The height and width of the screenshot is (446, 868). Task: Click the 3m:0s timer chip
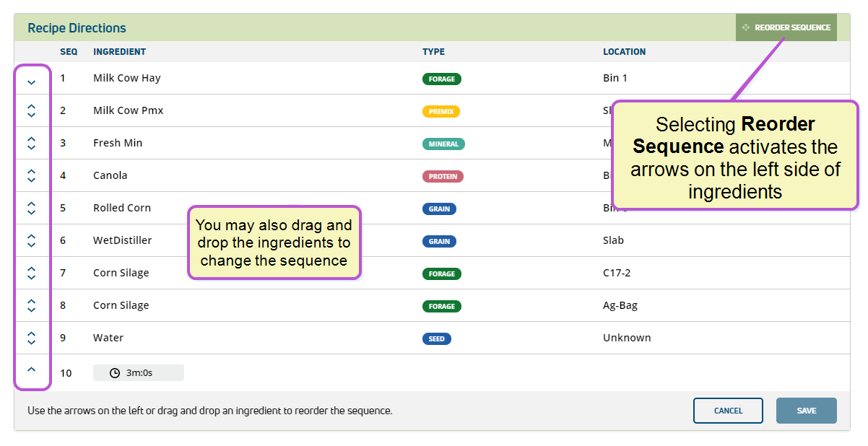[x=139, y=372]
